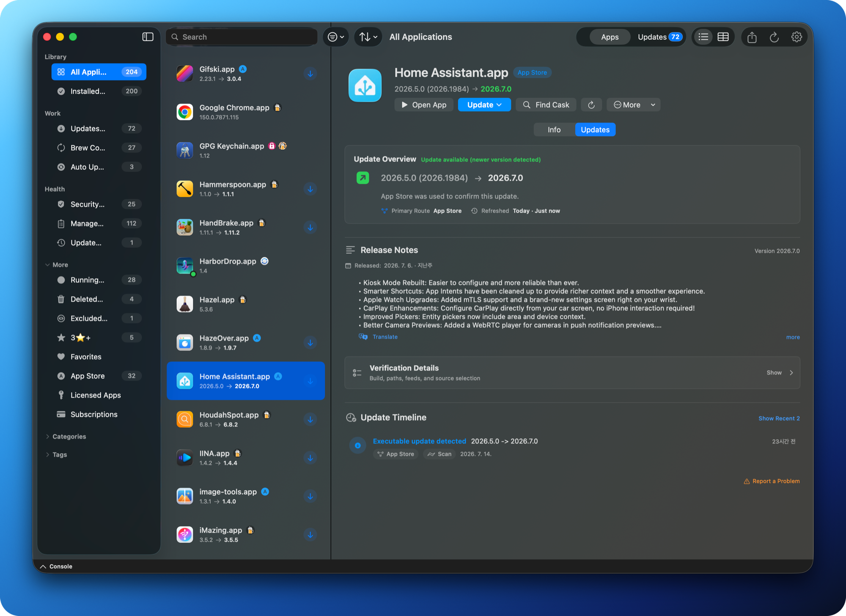
Task: Click the refresh icon in the top toolbar
Action: (774, 37)
